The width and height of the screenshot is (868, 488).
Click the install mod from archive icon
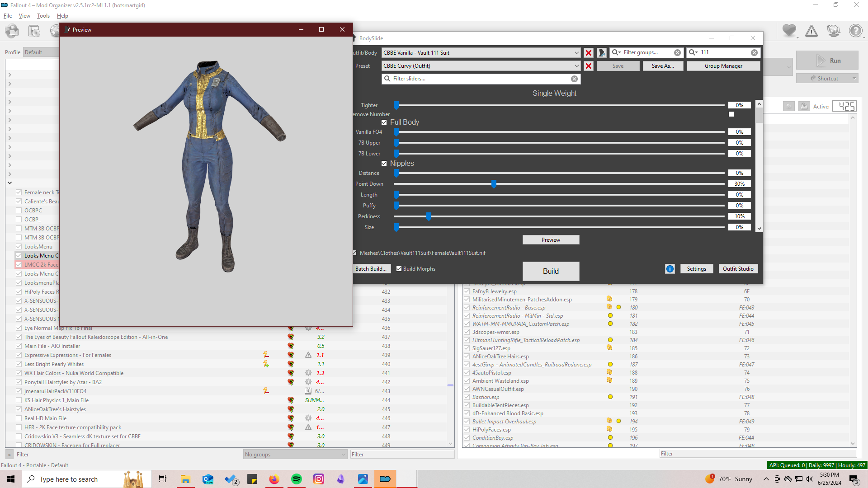pos(34,31)
